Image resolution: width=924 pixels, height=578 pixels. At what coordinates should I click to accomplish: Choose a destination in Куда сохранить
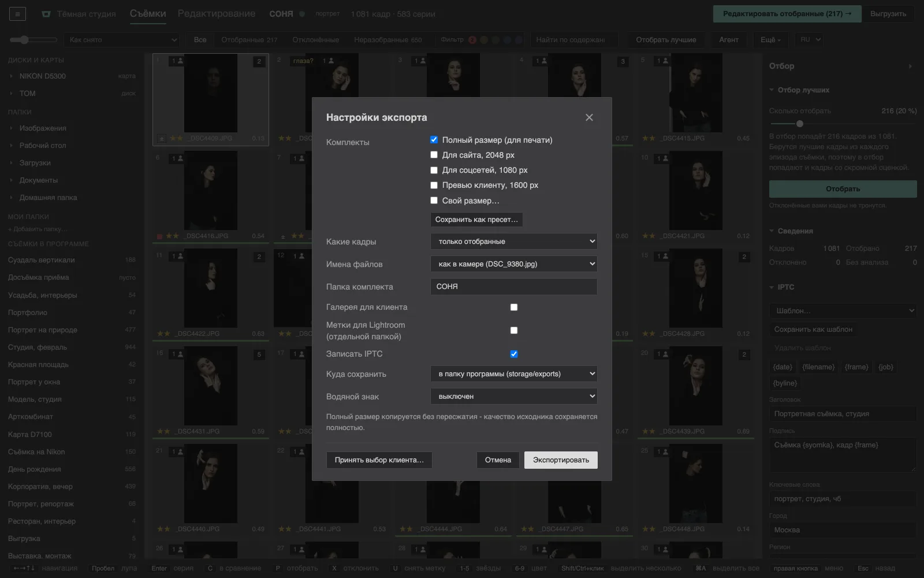pos(514,374)
